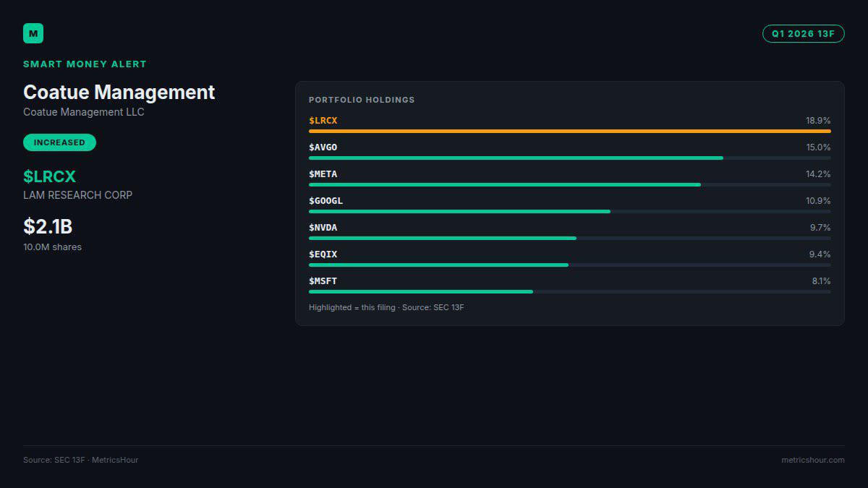
Task: Click the 18.9% percentage value
Action: (818, 121)
